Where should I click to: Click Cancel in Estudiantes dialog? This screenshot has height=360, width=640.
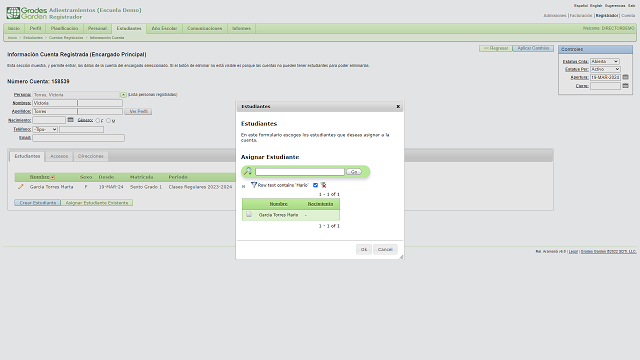[x=385, y=249]
